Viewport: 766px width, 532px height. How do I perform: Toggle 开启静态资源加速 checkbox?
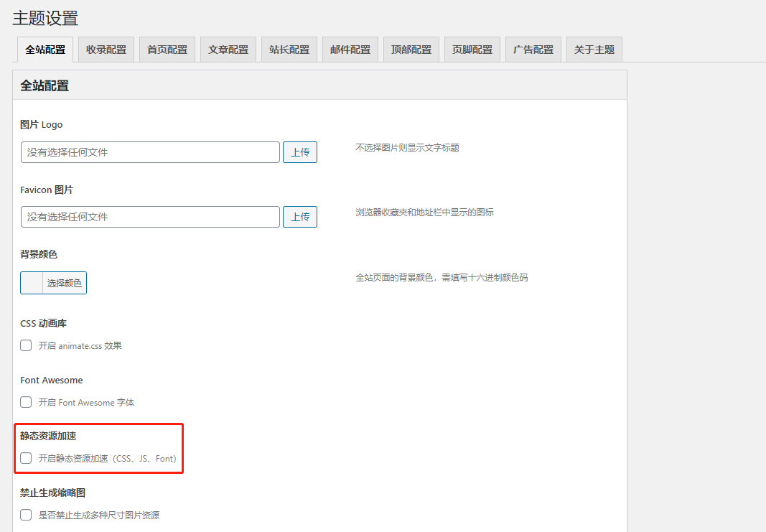coord(26,457)
